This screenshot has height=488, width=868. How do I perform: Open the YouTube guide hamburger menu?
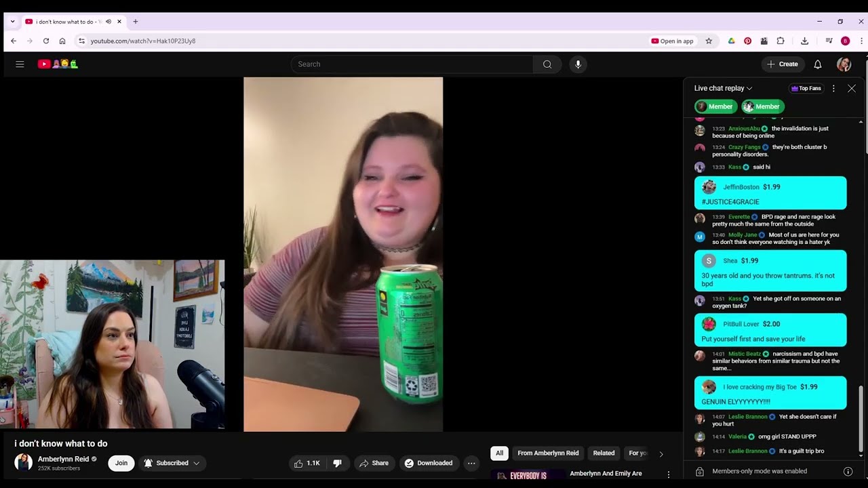20,64
